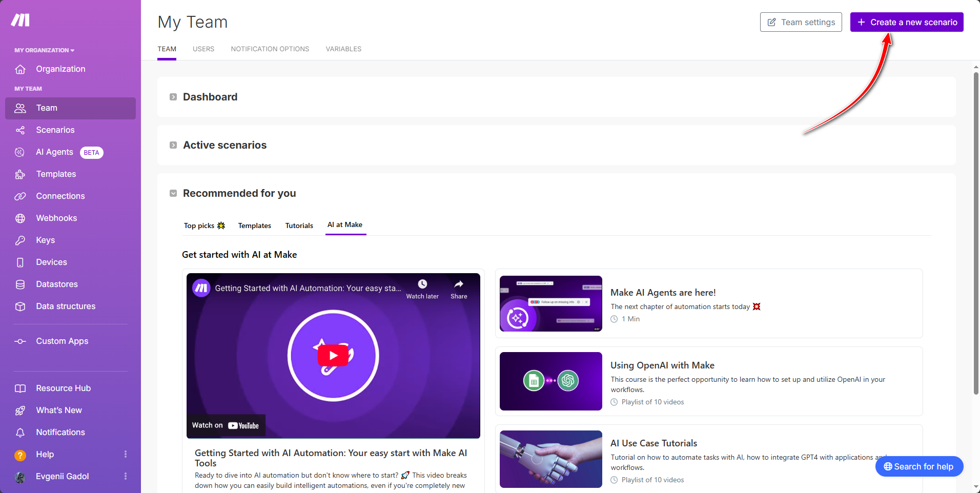Click the What's New rocket icon
Viewport: 980px width, 493px height.
coord(20,410)
